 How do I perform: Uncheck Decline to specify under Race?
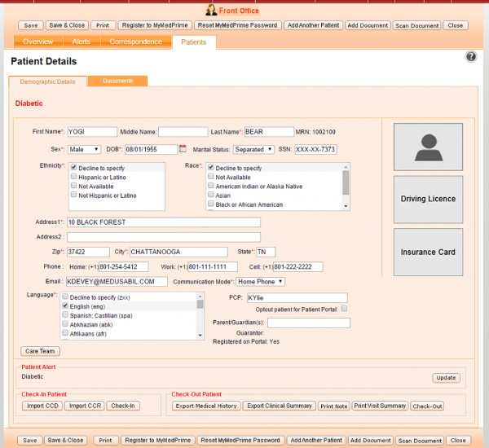(211, 168)
